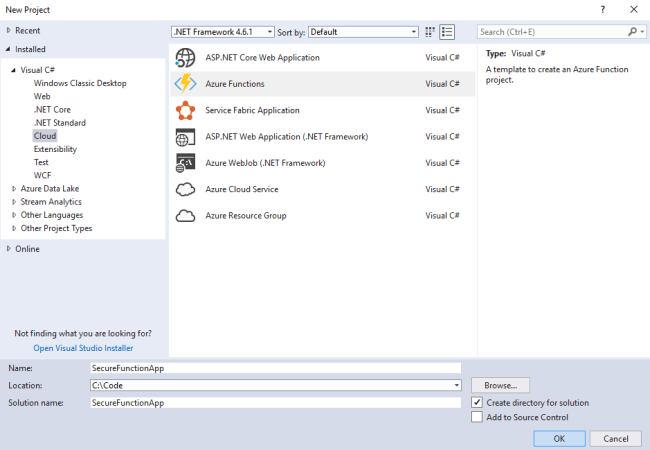Select the Cloud category
The image size is (650, 450).
(x=45, y=136)
